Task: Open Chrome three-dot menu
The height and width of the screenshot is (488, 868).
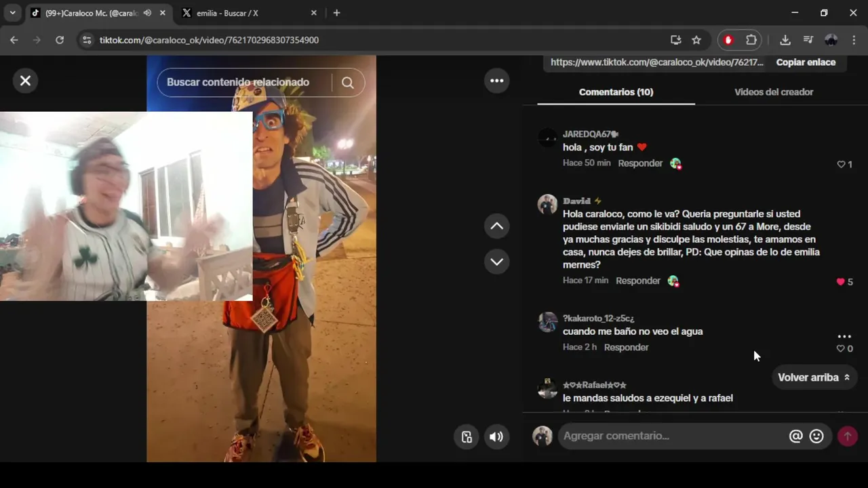Action: click(854, 40)
